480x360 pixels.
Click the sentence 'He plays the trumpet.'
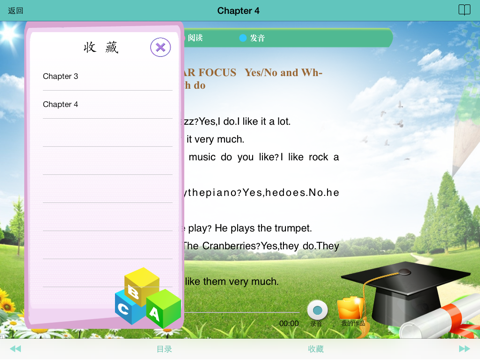coord(263,228)
